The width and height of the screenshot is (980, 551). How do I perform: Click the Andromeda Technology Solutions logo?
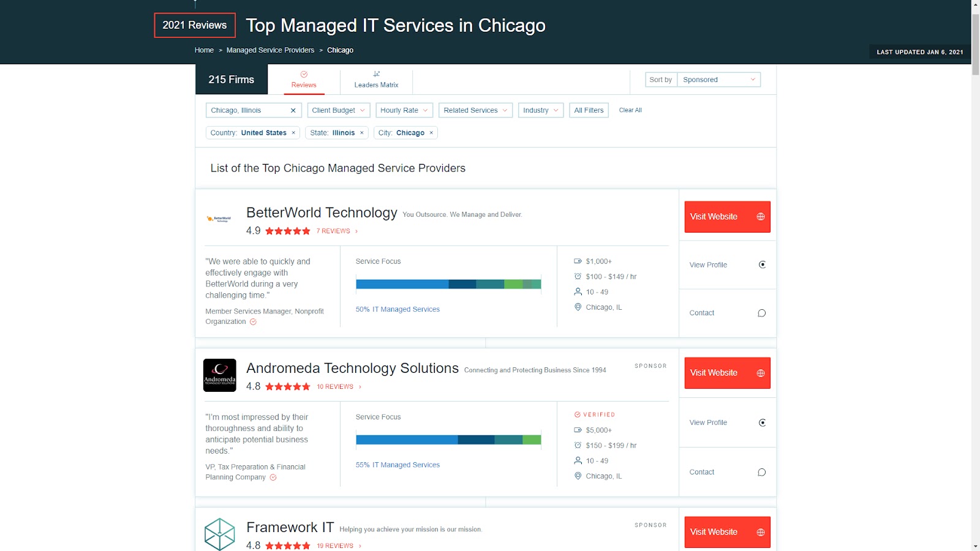click(x=219, y=375)
